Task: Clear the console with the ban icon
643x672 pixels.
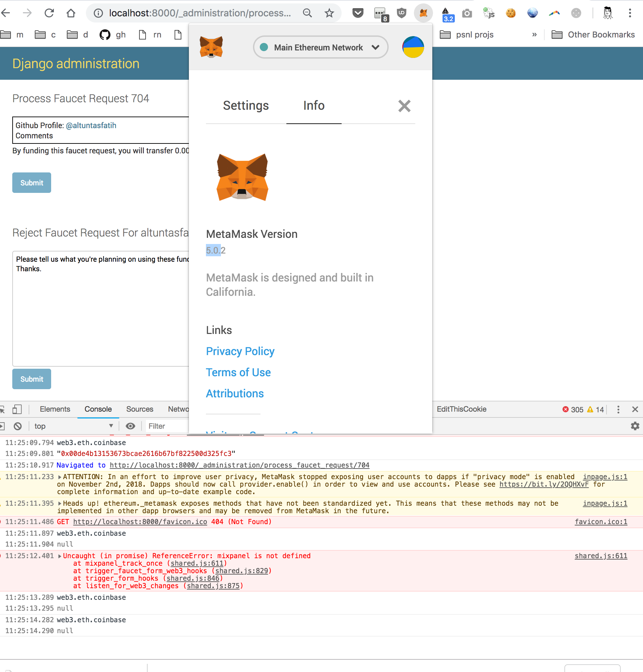Action: pyautogui.click(x=18, y=426)
